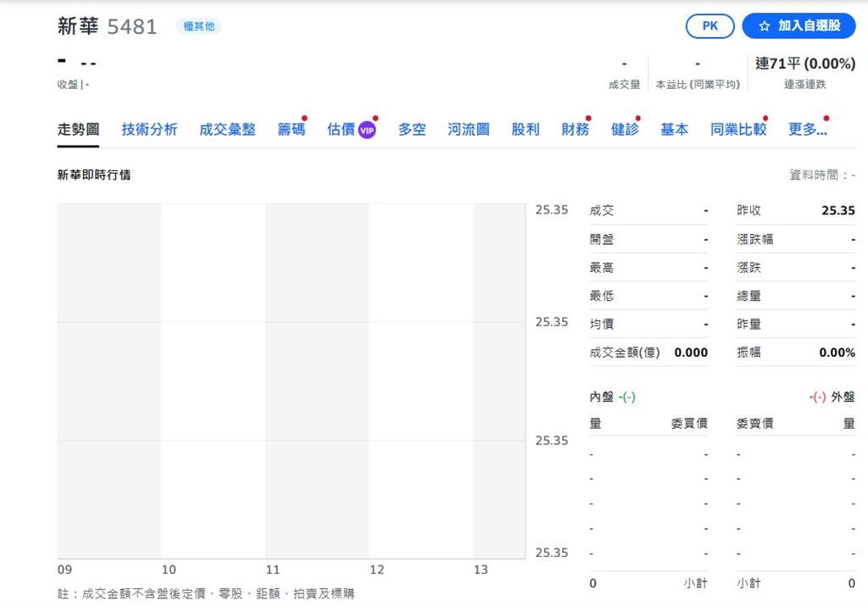
Task: View the 股利 tab
Action: pos(526,130)
